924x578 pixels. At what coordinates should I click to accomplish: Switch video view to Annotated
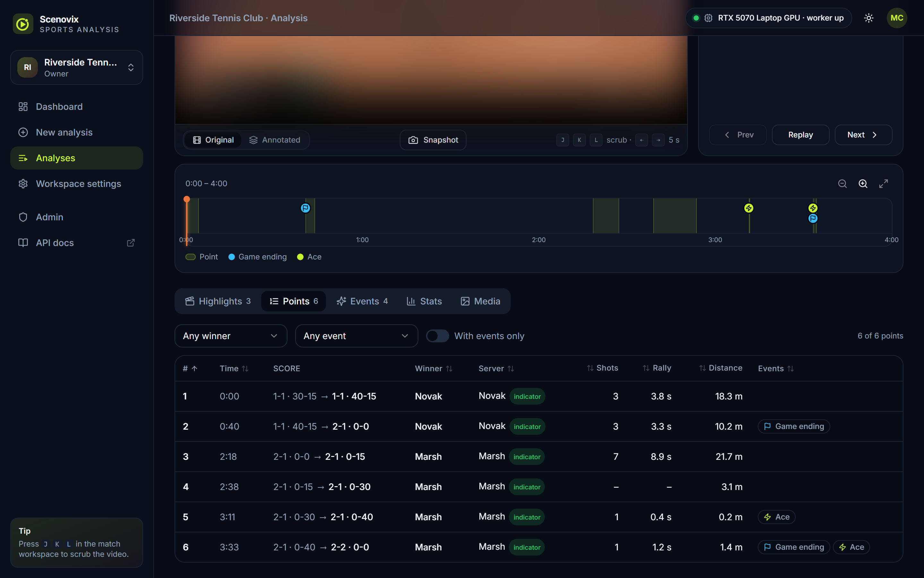[275, 140]
